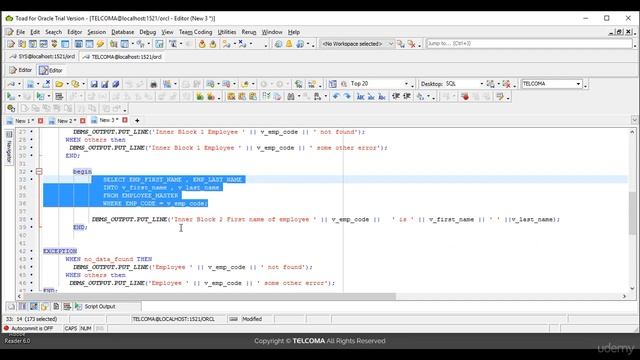The height and width of the screenshot is (360, 640).
Task: Click the word EXCEPTION on line 42
Action: (x=60, y=251)
